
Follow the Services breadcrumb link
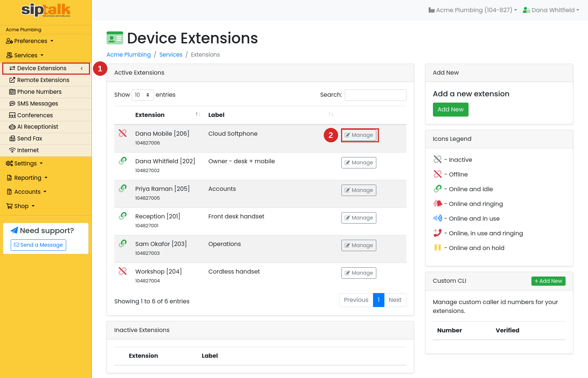171,54
